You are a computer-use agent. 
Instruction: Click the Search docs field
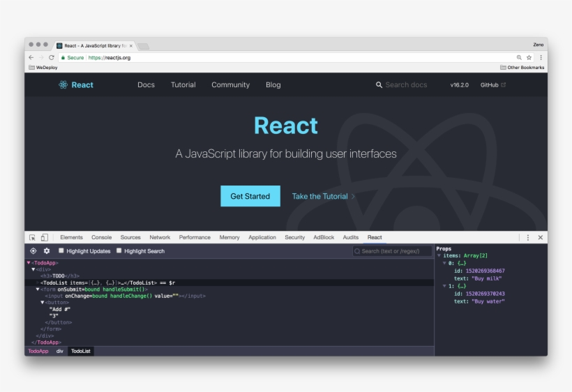tap(406, 84)
